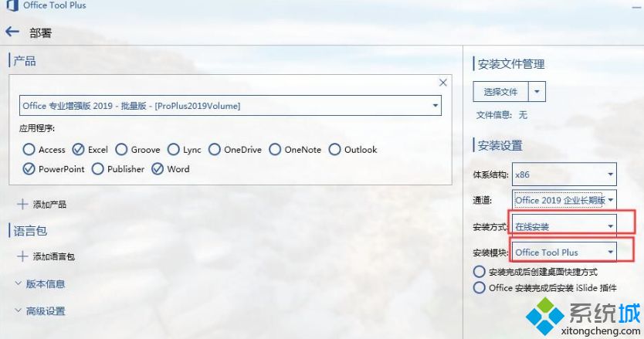Click the 添加语言包 link
The height and width of the screenshot is (339, 644).
[x=54, y=256]
